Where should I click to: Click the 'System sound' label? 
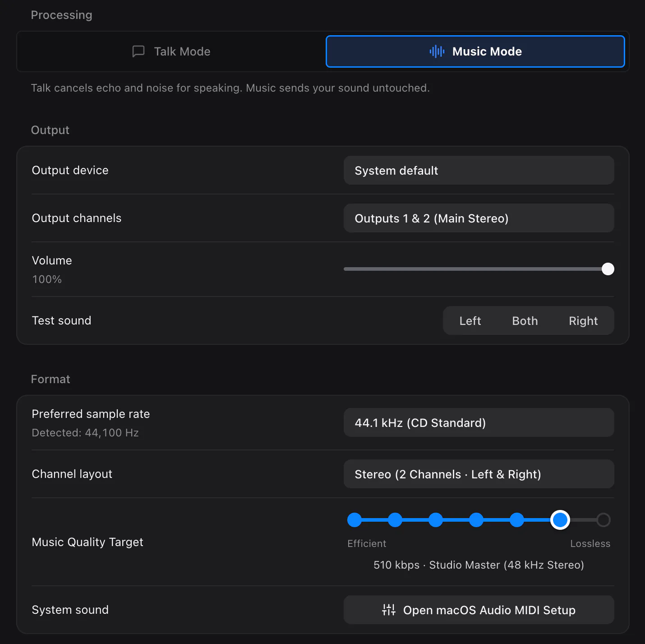coord(70,610)
